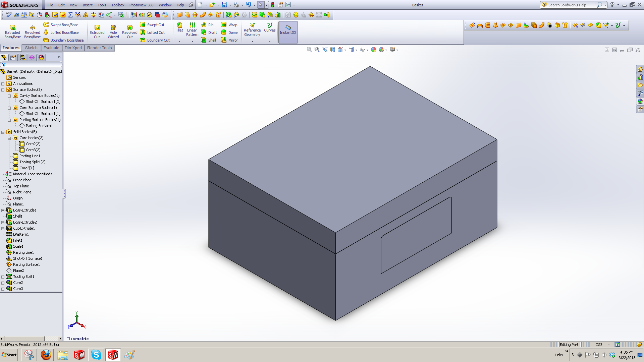Click the Previous View icon

pos(325,50)
